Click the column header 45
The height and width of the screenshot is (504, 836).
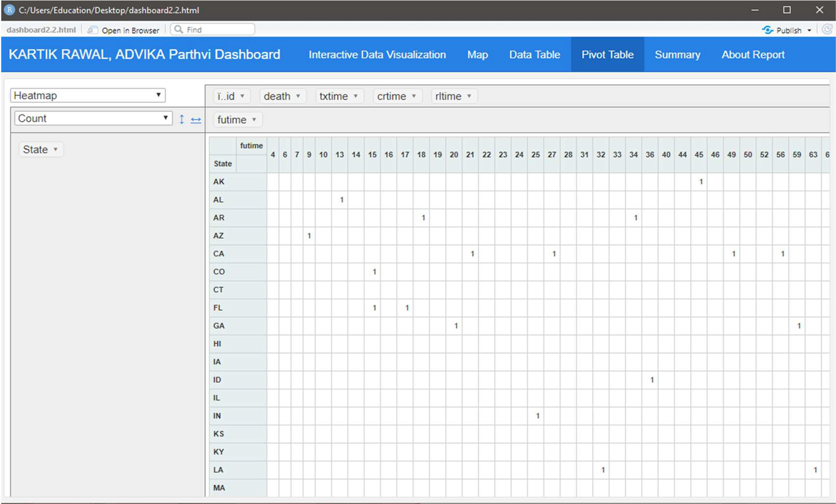pos(699,155)
